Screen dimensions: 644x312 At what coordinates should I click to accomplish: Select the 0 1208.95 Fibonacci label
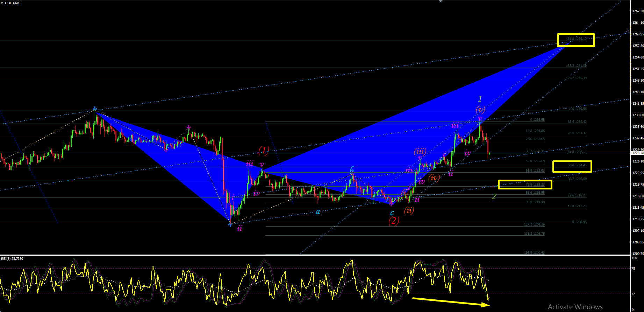tap(579, 222)
